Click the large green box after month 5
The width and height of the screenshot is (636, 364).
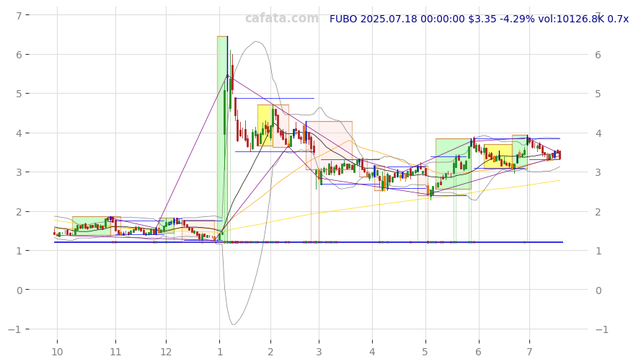454,164
